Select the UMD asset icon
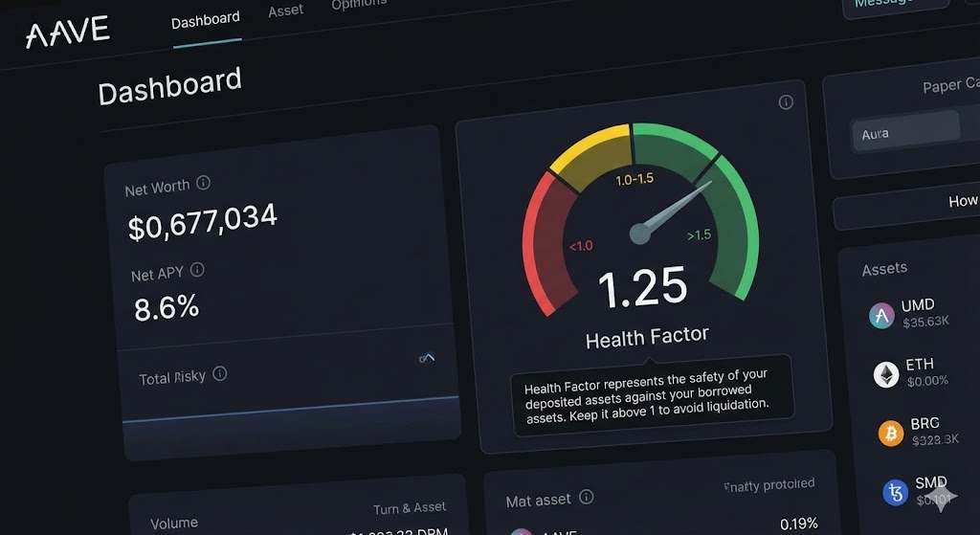 coord(880,315)
